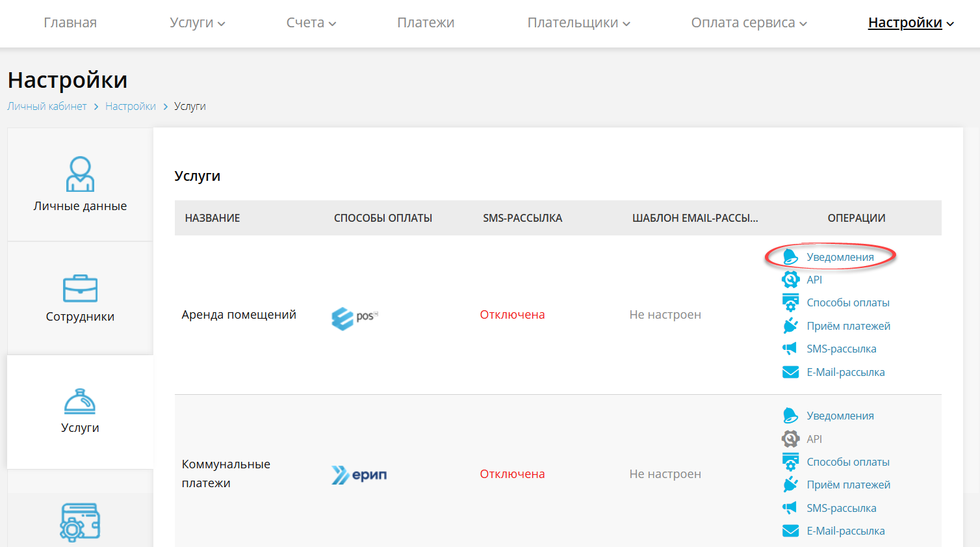
Task: Open API link for Аренда помещений
Action: pyautogui.click(x=814, y=280)
